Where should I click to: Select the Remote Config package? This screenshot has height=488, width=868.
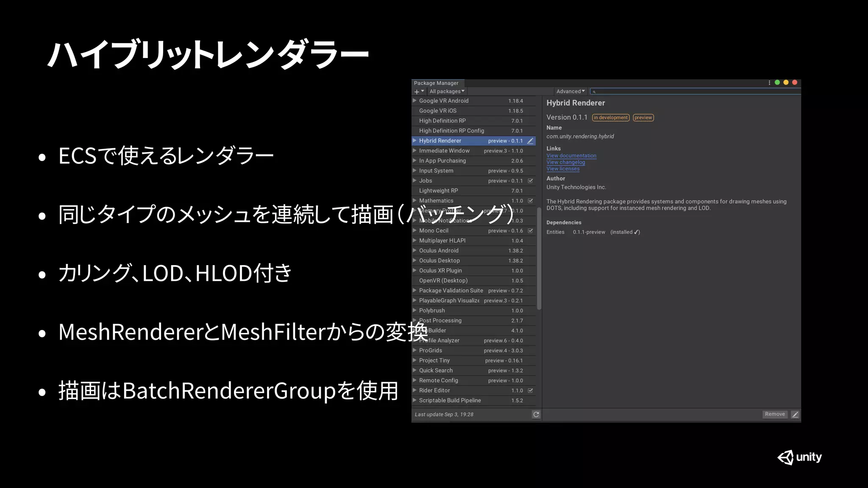coord(474,380)
